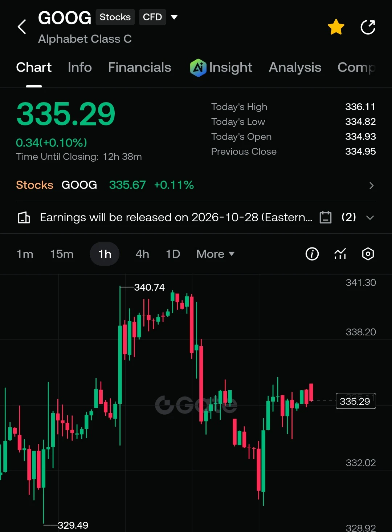The height and width of the screenshot is (532, 392).
Task: Select the 1m timeframe
Action: (25, 254)
